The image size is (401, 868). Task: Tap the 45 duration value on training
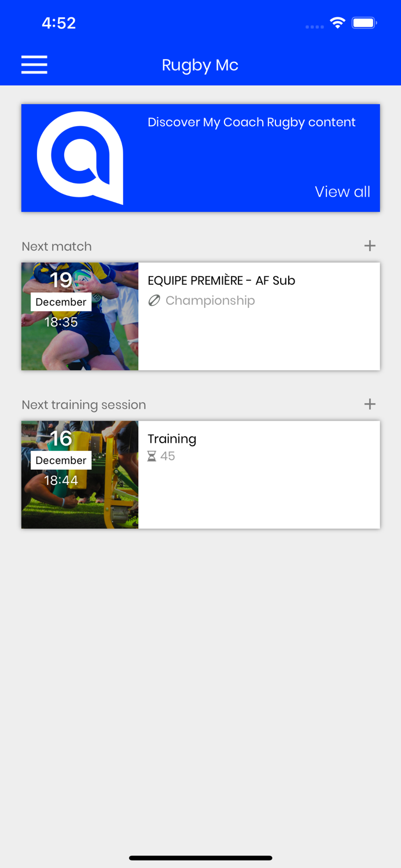[168, 456]
